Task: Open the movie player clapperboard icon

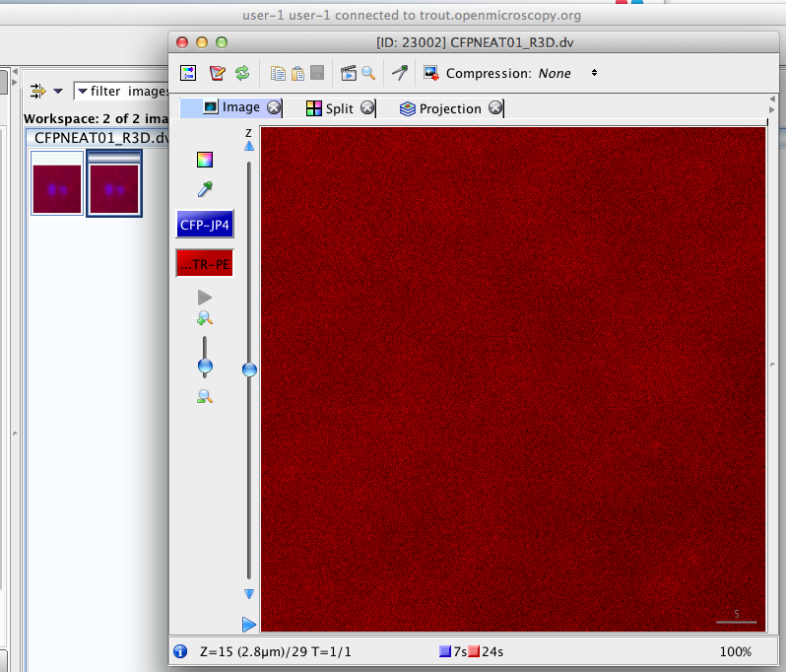Action: (x=348, y=73)
